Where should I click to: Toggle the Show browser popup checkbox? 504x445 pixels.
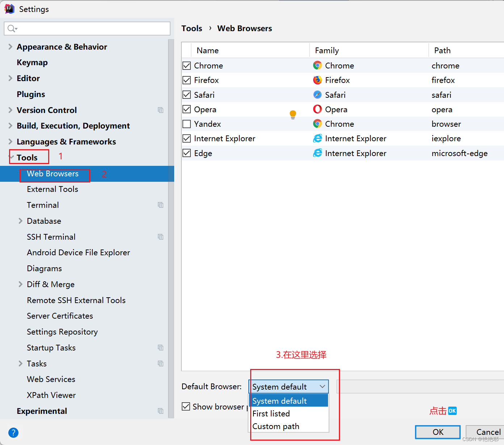click(x=186, y=407)
